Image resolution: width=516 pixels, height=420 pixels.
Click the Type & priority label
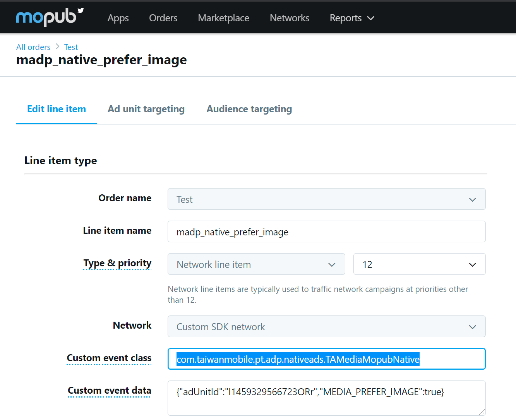pyautogui.click(x=117, y=263)
